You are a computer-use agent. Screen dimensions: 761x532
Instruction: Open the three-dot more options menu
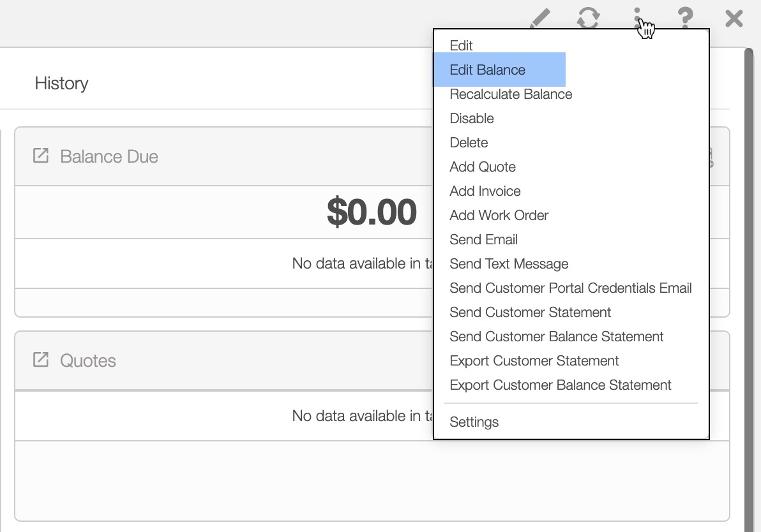(x=637, y=18)
